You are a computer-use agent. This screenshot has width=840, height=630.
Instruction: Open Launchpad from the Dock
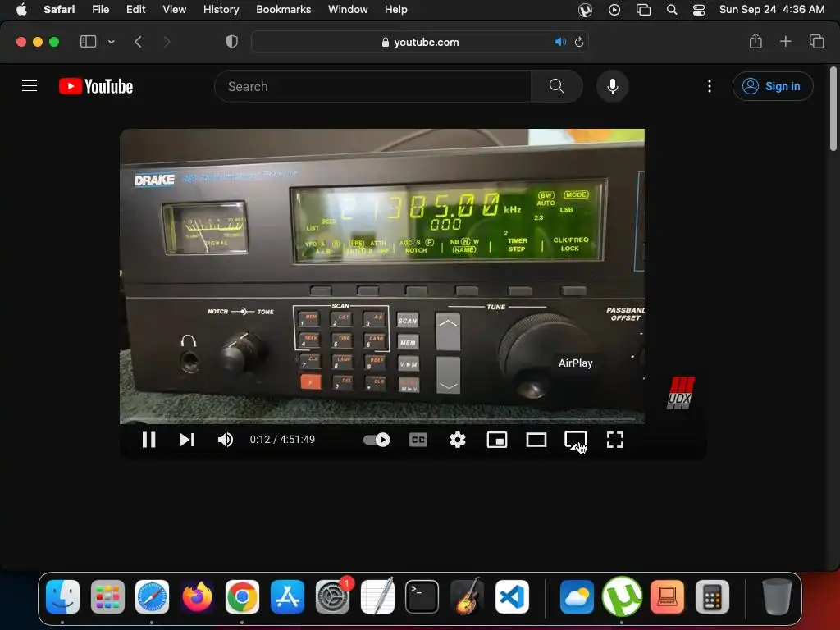coord(107,596)
